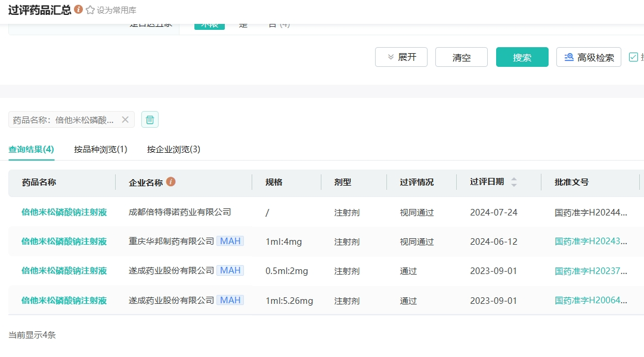Click the MAH badge in the 1ml:5.26mg row
The image size is (644, 357).
[x=230, y=300]
